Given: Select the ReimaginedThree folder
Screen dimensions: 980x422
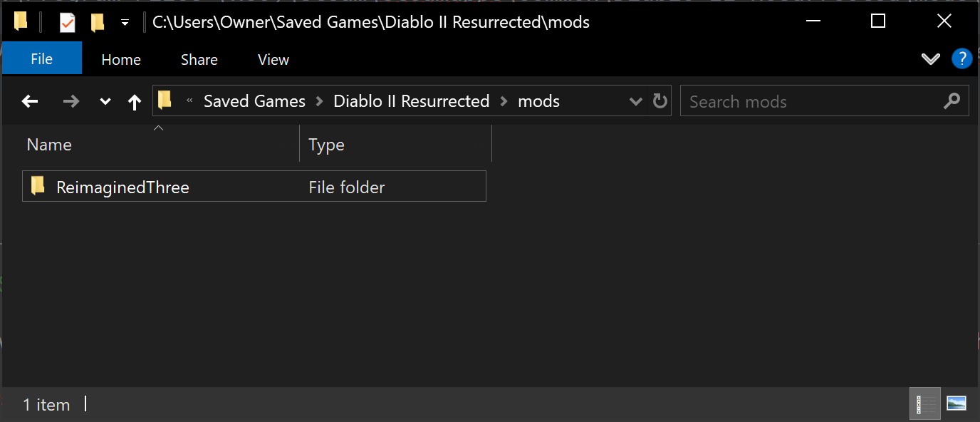Looking at the screenshot, I should coord(123,187).
